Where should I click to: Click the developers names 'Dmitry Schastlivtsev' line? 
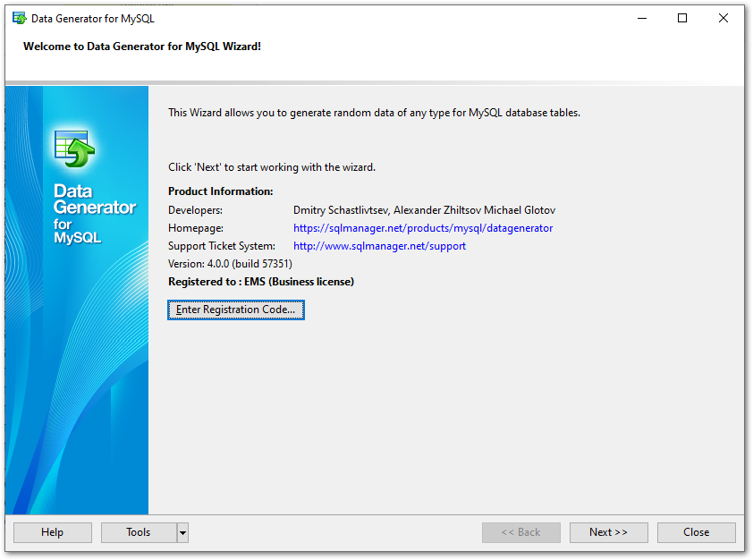tap(425, 210)
